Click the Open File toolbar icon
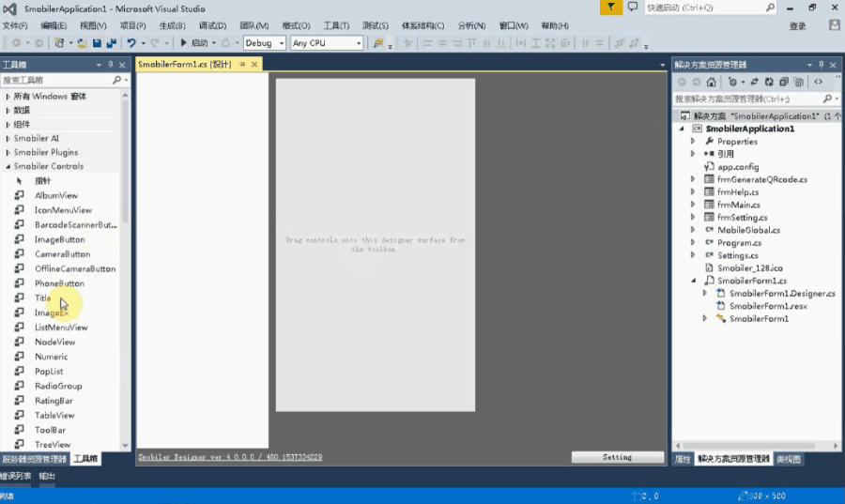The width and height of the screenshot is (845, 504). [x=82, y=42]
